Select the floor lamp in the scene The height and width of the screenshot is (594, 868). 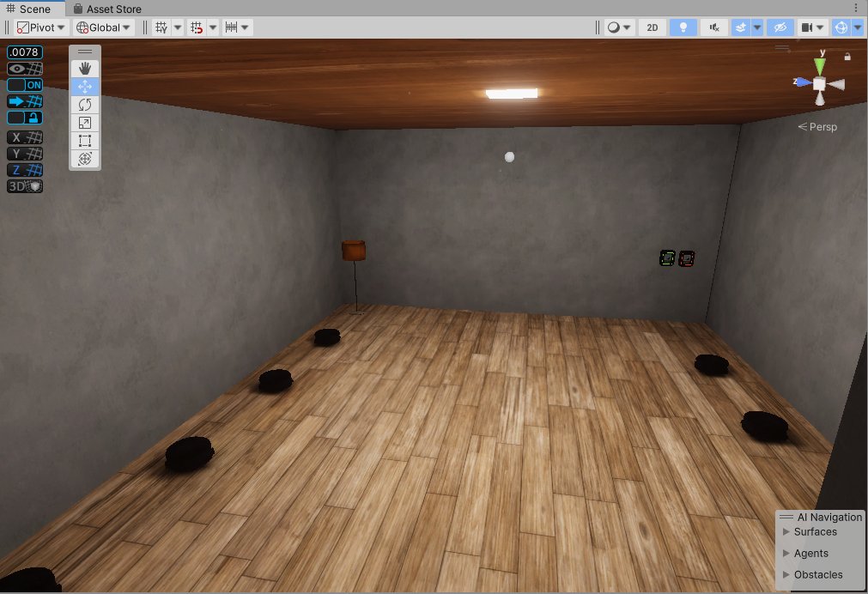[x=355, y=276]
